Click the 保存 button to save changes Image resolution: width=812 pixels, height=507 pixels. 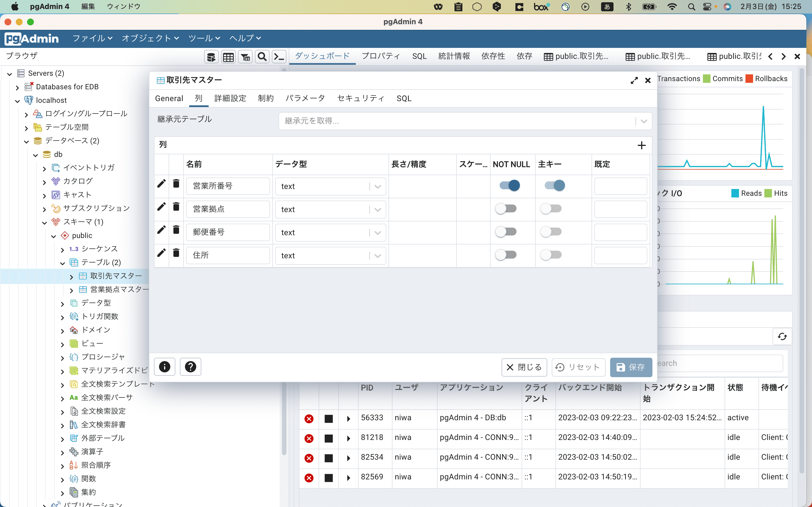(x=630, y=367)
